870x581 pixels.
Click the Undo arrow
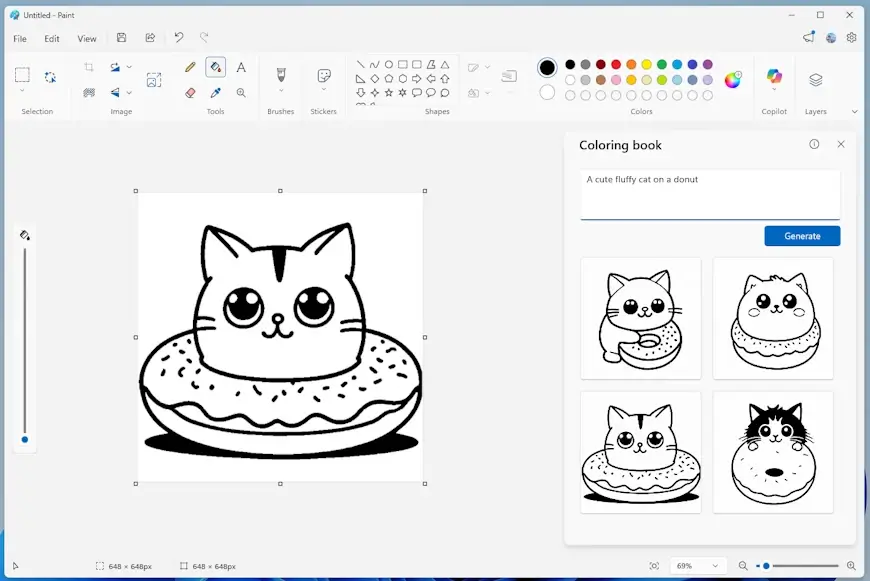tap(179, 38)
